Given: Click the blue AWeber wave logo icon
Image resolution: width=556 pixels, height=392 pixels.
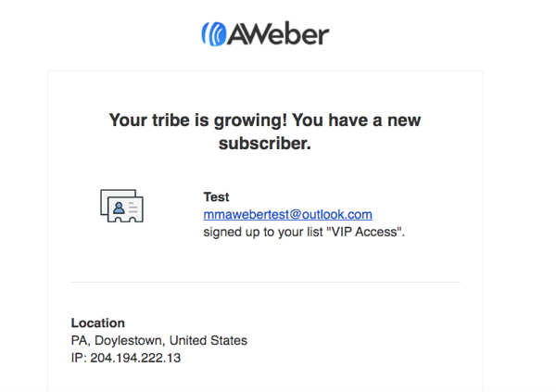Looking at the screenshot, I should (x=214, y=34).
